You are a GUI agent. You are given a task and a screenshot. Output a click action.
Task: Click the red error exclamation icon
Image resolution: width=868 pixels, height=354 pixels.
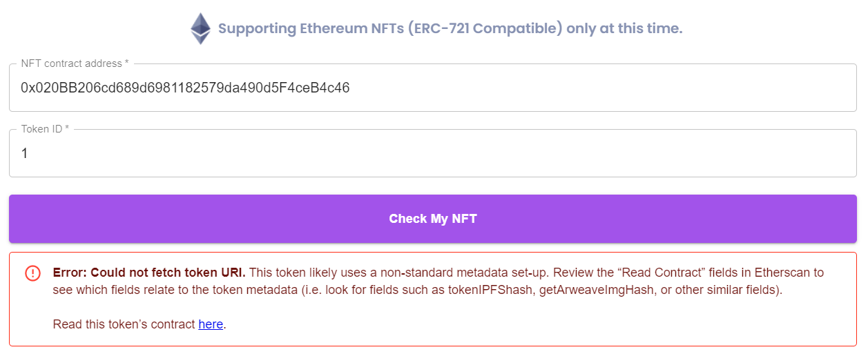click(x=32, y=273)
